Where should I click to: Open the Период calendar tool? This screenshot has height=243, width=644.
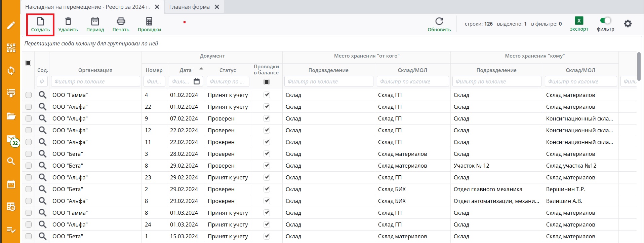[x=95, y=22]
